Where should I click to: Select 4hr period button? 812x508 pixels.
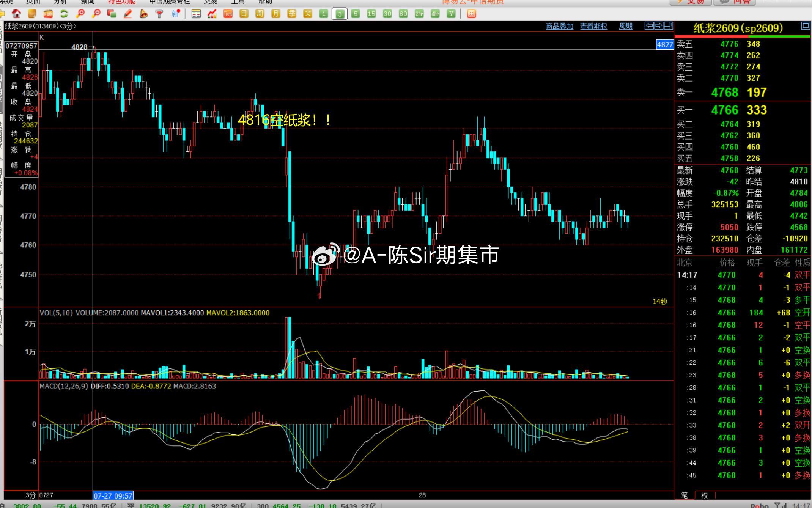435,14
